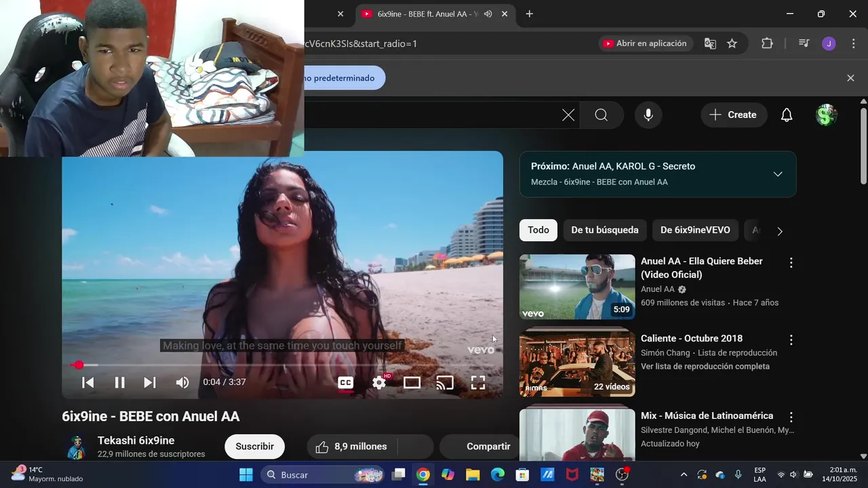The height and width of the screenshot is (488, 868).
Task: Open Chrome media controls icon
Action: pos(804,43)
